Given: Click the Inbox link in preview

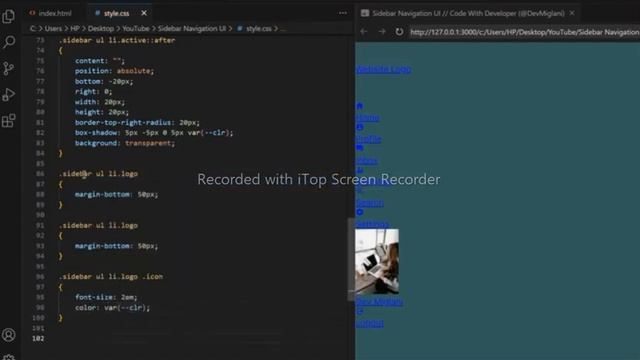Looking at the screenshot, I should (x=366, y=160).
